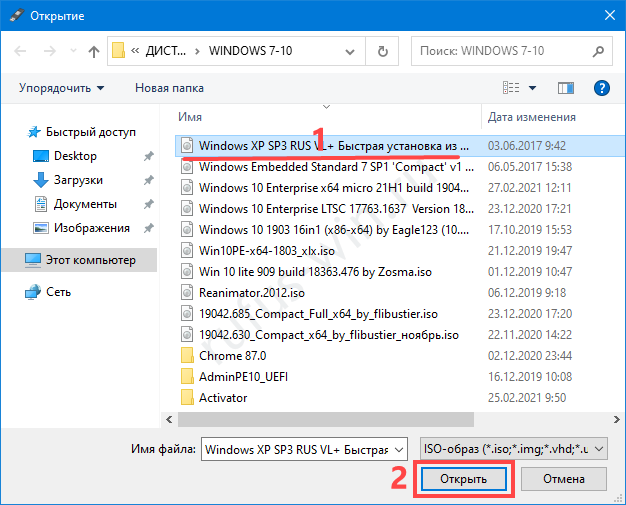The width and height of the screenshot is (626, 505).
Task: Click the pin icon beside Загрузки
Action: click(x=149, y=180)
